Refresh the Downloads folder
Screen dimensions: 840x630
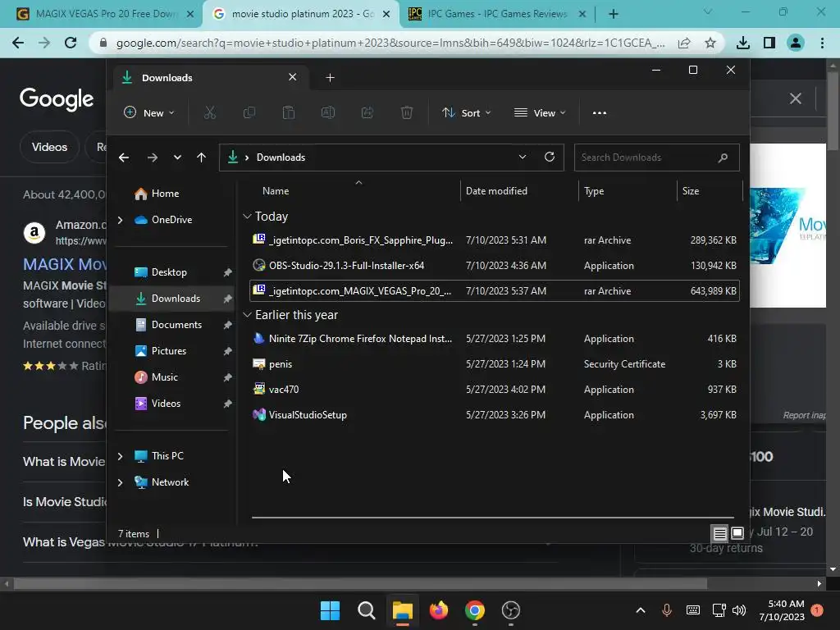[550, 157]
